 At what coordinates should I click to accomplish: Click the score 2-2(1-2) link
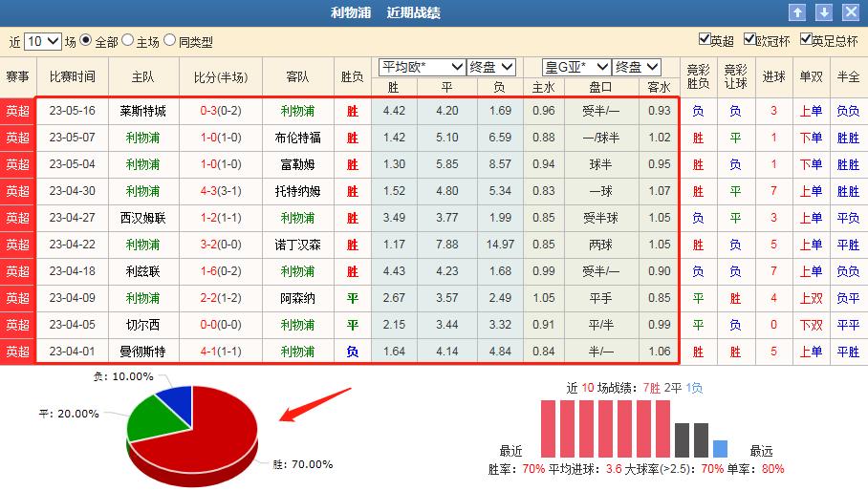point(221,297)
